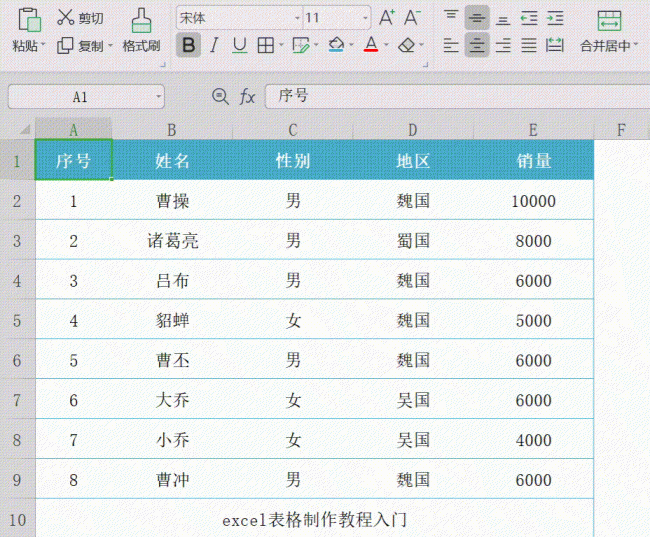Click the distributed alignment icon
The height and width of the screenshot is (537, 650).
pyautogui.click(x=555, y=45)
